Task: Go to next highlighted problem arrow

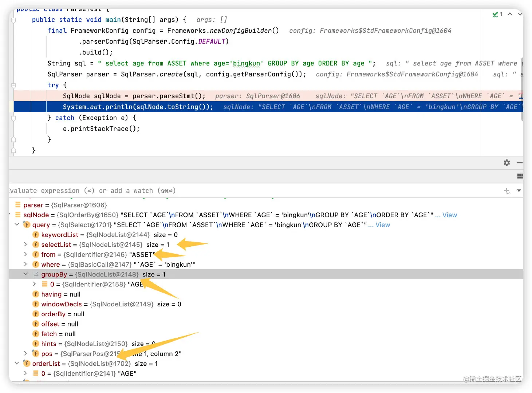Action: pyautogui.click(x=520, y=14)
